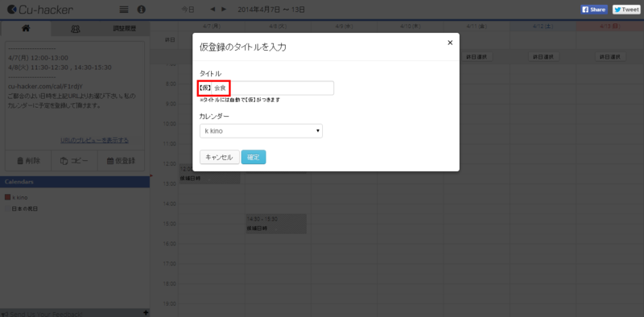Click the 削除 trash button

(x=28, y=161)
